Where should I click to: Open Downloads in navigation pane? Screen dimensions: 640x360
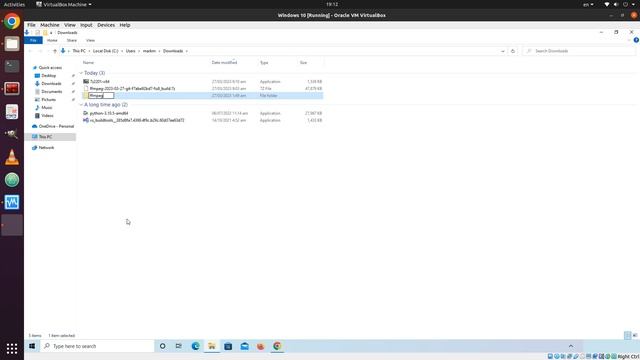51,84
